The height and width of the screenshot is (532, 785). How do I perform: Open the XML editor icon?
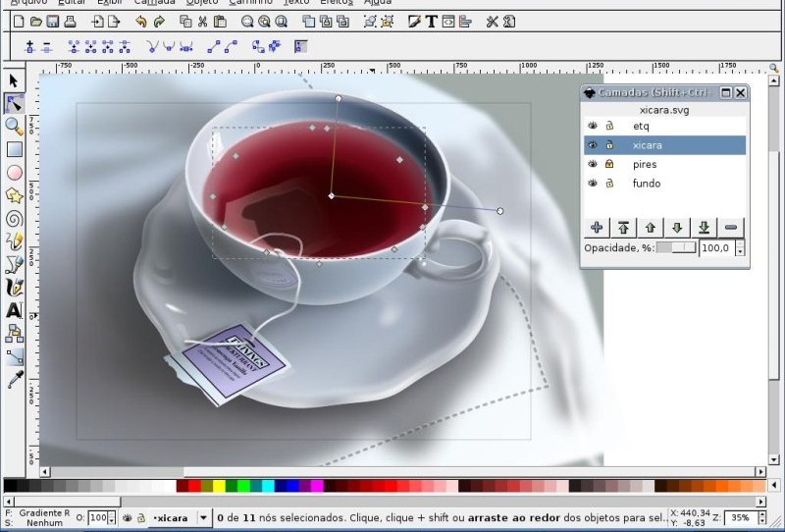(448, 22)
